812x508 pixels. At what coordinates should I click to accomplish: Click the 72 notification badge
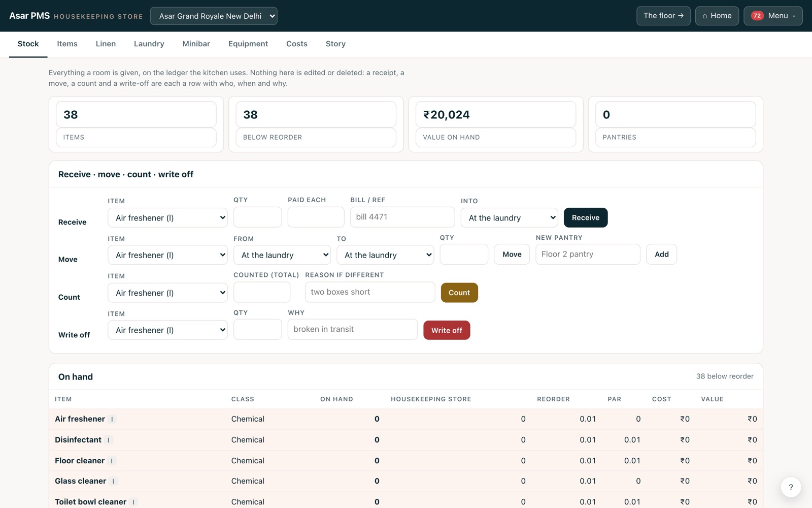pos(757,16)
